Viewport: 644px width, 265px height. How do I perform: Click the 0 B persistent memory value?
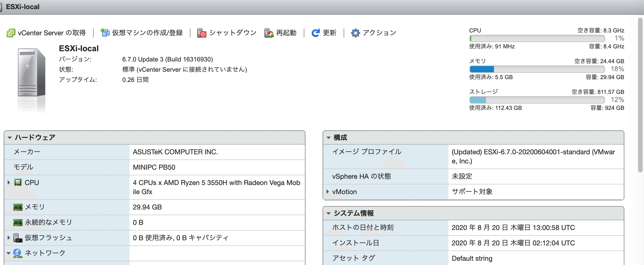(138, 222)
